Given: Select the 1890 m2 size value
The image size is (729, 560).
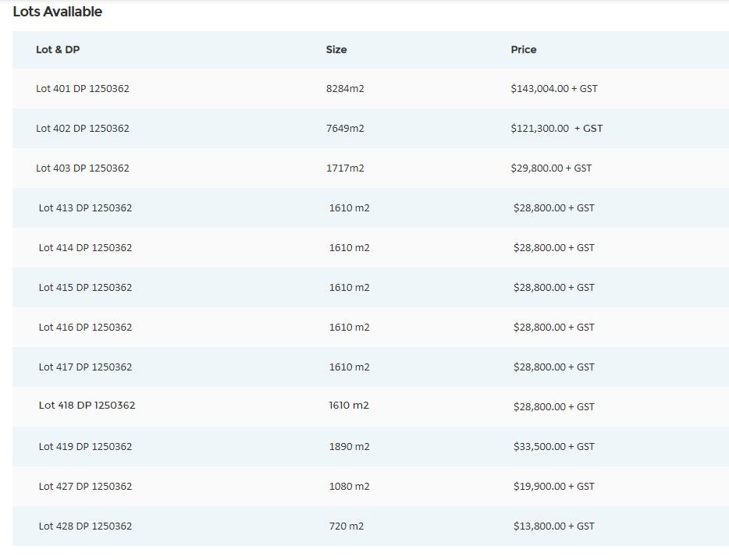Looking at the screenshot, I should pyautogui.click(x=349, y=447).
